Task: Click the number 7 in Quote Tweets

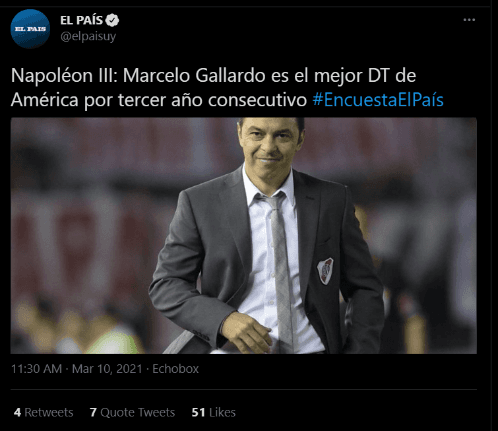Action: (93, 412)
